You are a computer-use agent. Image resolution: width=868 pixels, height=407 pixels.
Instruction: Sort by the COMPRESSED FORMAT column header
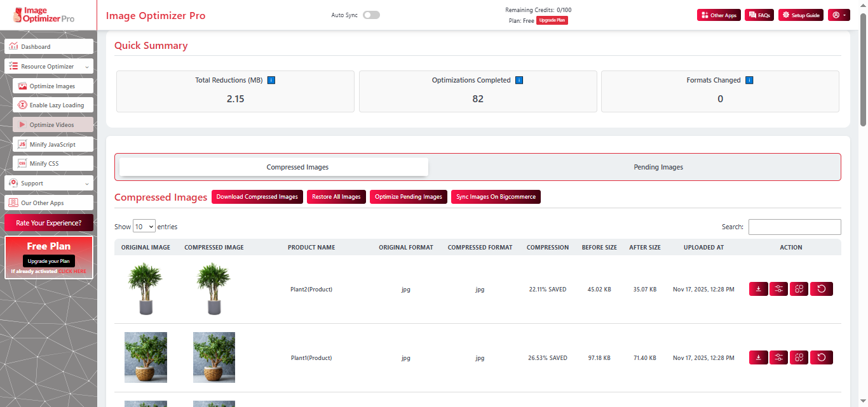coord(480,248)
